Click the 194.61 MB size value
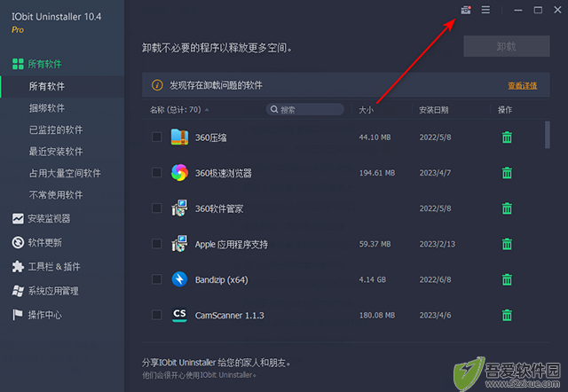Viewport: 568px width, 392px height. click(x=377, y=173)
